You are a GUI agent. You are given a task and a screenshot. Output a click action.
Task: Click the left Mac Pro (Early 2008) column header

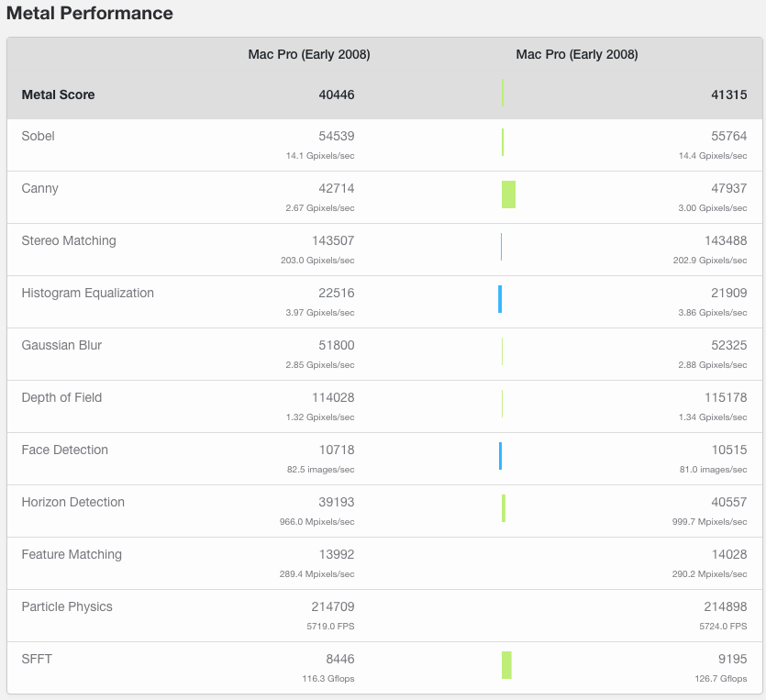point(309,54)
